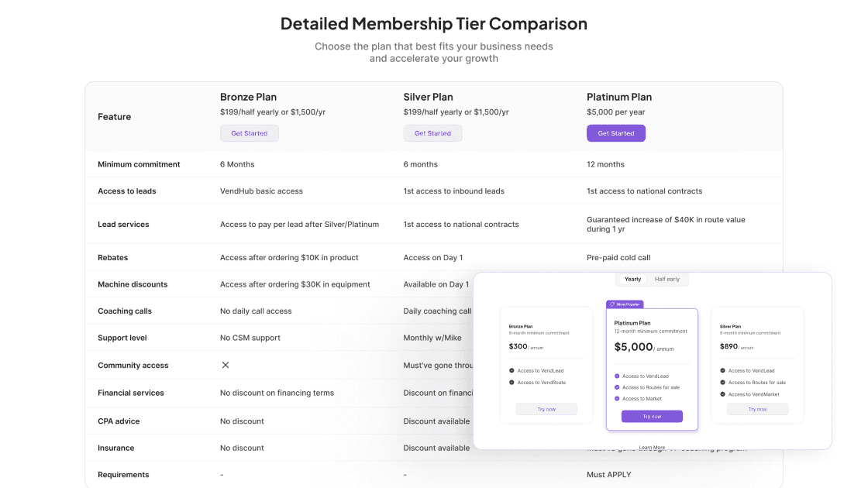Screen dimensions: 868x488
Task: Click the checkmark beside Access to VendMarket on Silver card
Action: [722, 394]
